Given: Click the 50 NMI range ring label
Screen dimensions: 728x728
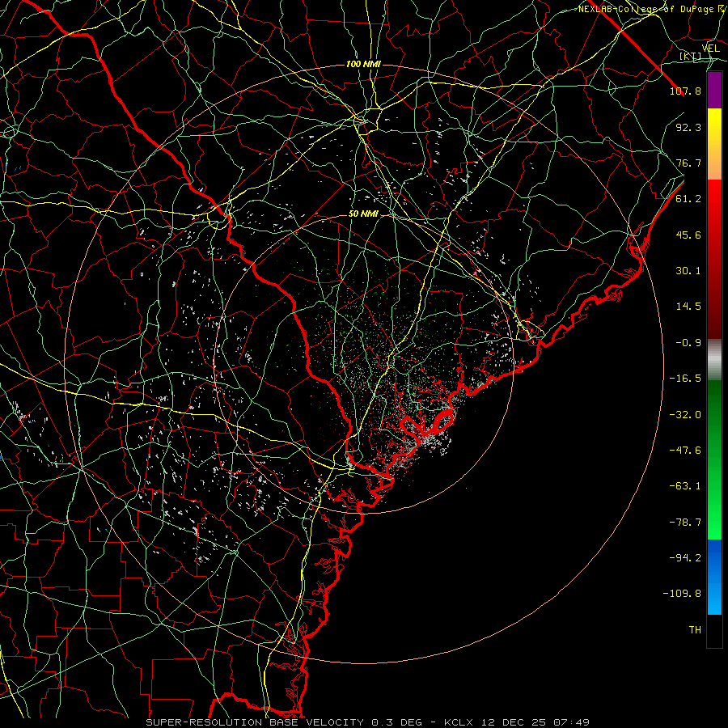Looking at the screenshot, I should (x=363, y=214).
